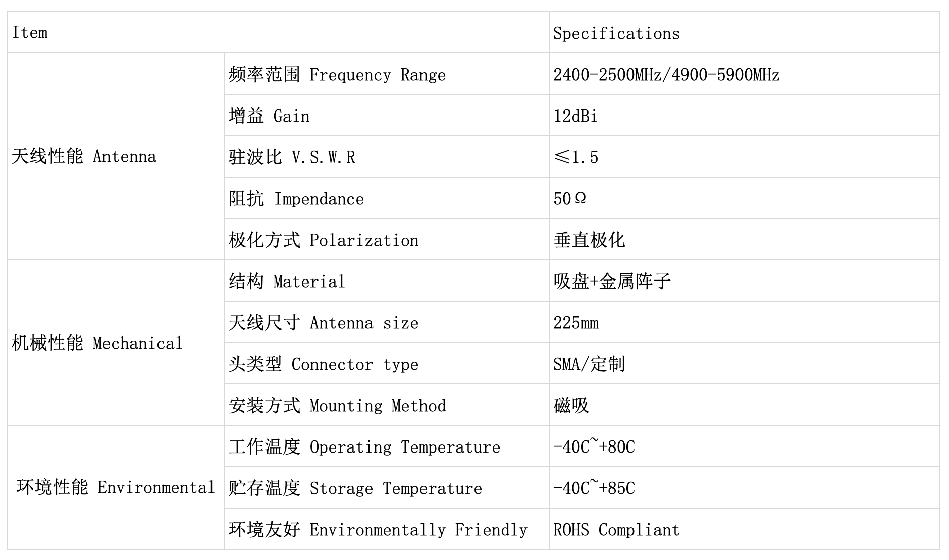The image size is (949, 560).
Task: Select the 12dBi value cell
Action: pos(745,115)
